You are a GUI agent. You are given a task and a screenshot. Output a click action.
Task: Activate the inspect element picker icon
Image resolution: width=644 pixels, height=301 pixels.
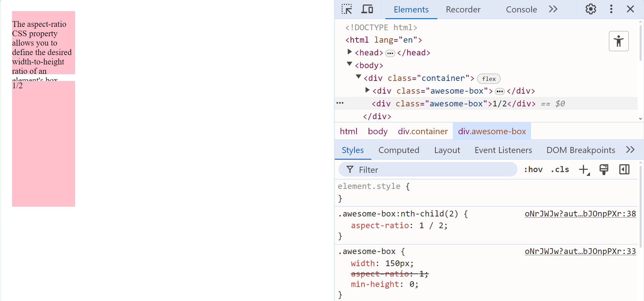click(x=347, y=9)
